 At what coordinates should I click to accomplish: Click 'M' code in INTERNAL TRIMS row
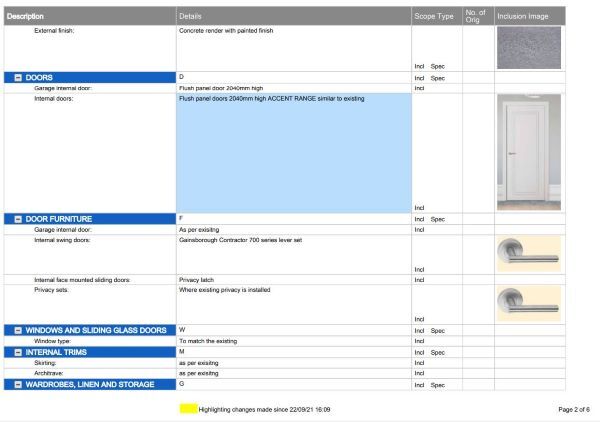tap(182, 351)
